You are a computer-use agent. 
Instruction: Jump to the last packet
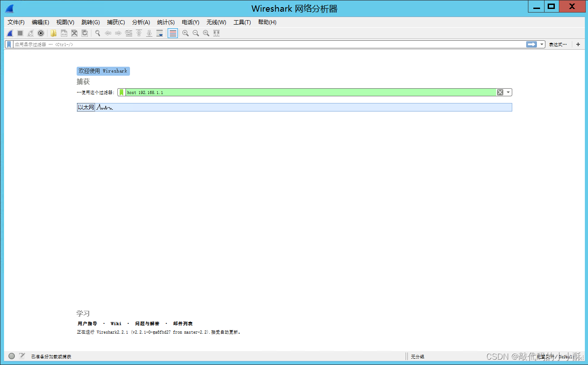point(149,33)
